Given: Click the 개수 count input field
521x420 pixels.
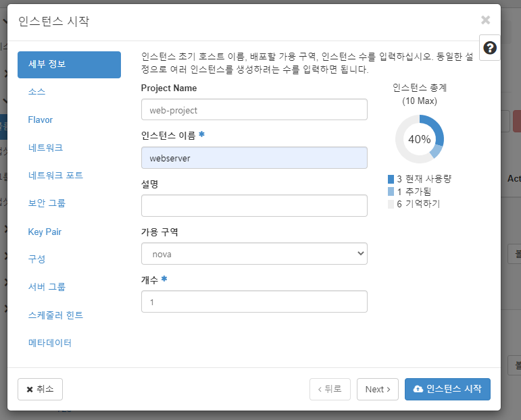Looking at the screenshot, I should click(254, 301).
